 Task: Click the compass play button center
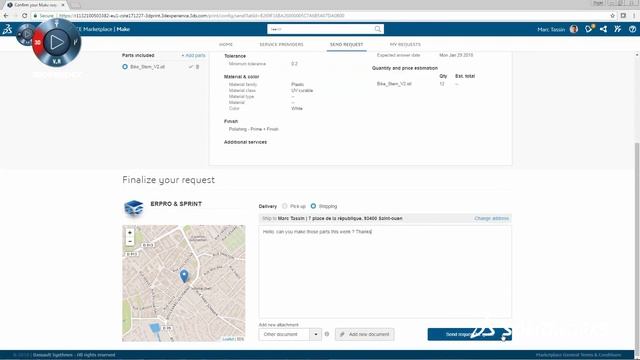(56, 42)
